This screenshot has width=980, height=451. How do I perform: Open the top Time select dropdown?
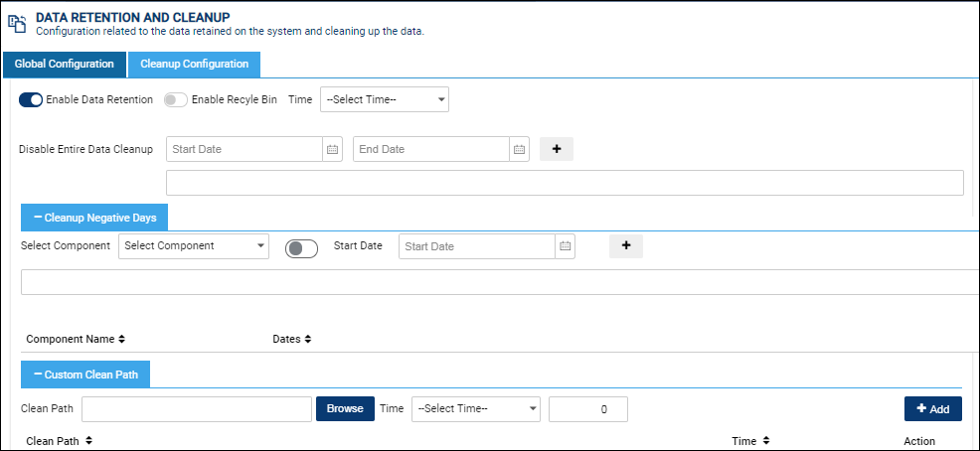(385, 99)
